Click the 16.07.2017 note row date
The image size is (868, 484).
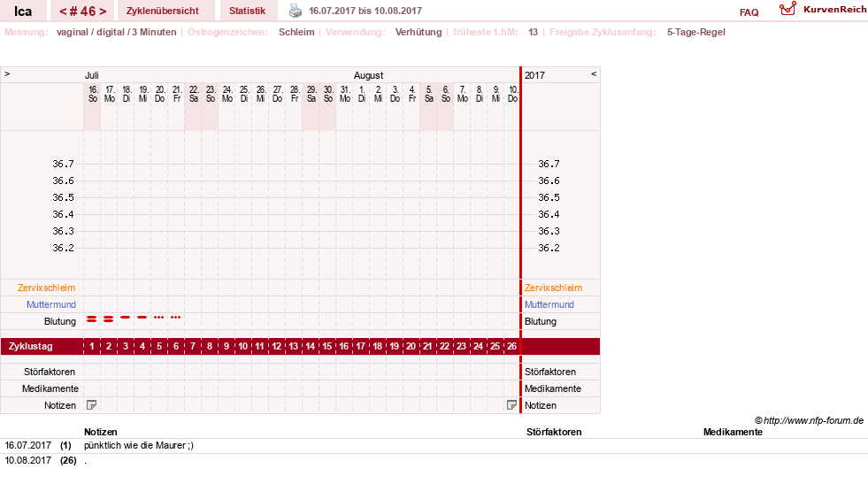(27, 445)
